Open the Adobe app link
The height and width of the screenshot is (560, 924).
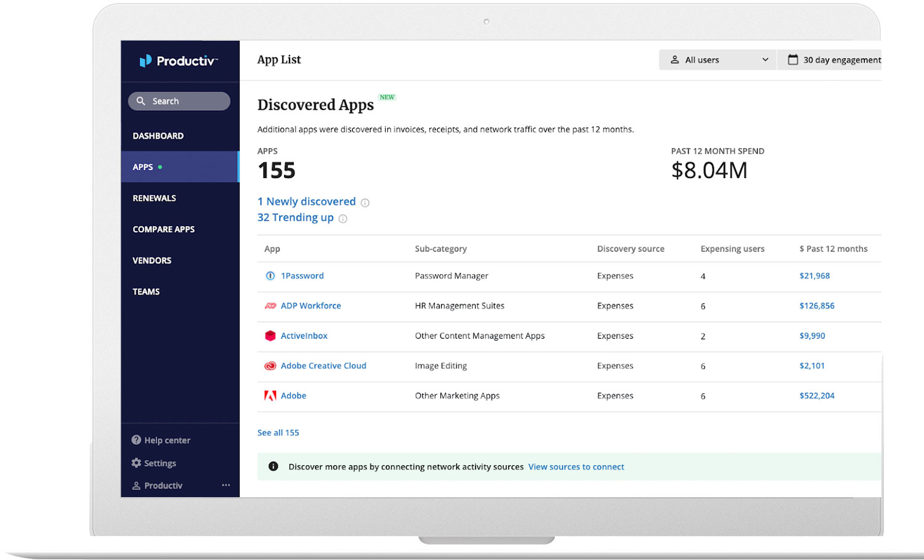coord(293,396)
